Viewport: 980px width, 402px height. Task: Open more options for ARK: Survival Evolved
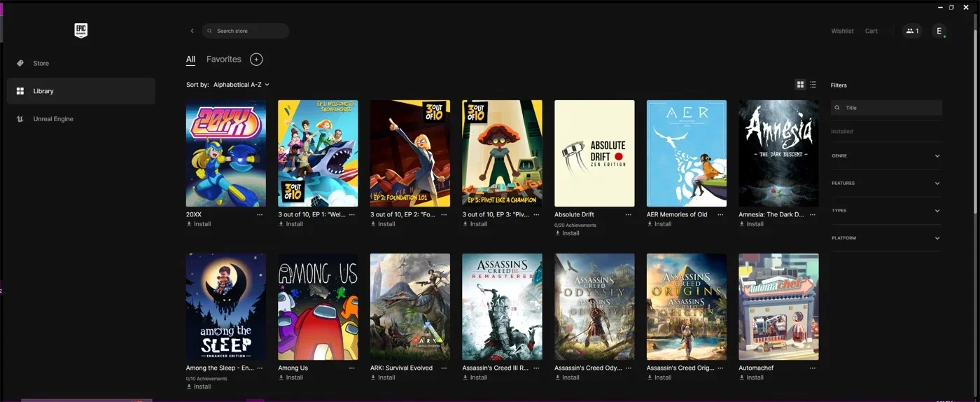click(444, 368)
